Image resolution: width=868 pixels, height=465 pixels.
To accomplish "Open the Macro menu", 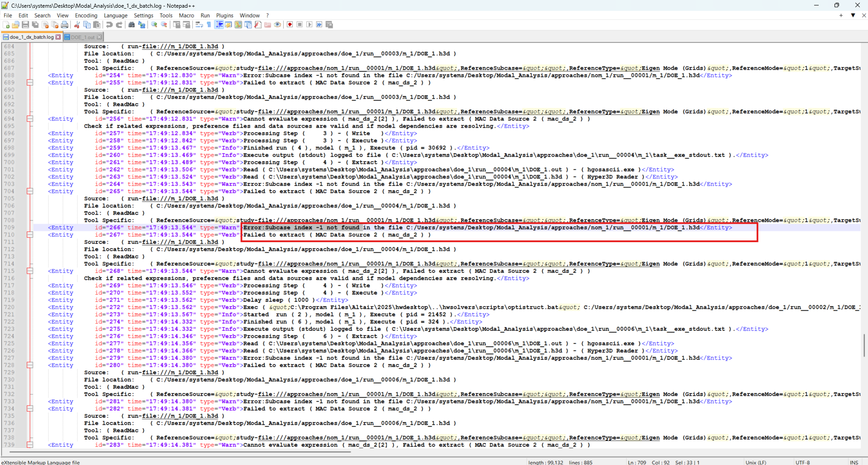I will [186, 15].
